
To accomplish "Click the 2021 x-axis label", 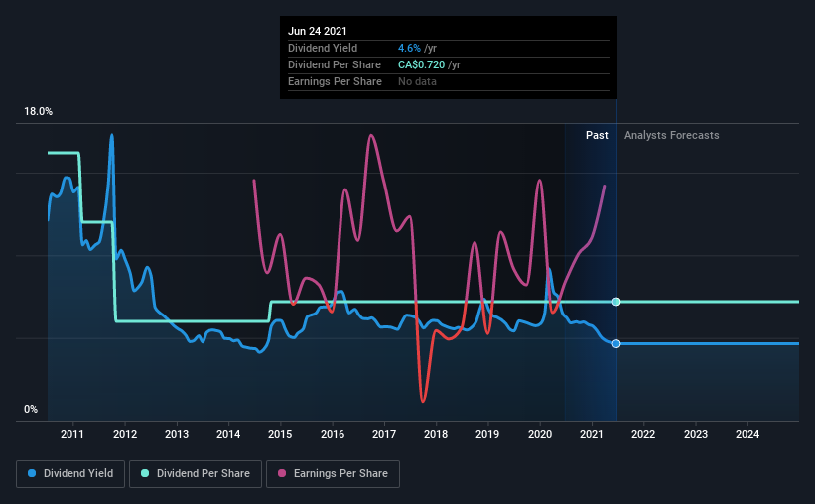I will pos(592,434).
